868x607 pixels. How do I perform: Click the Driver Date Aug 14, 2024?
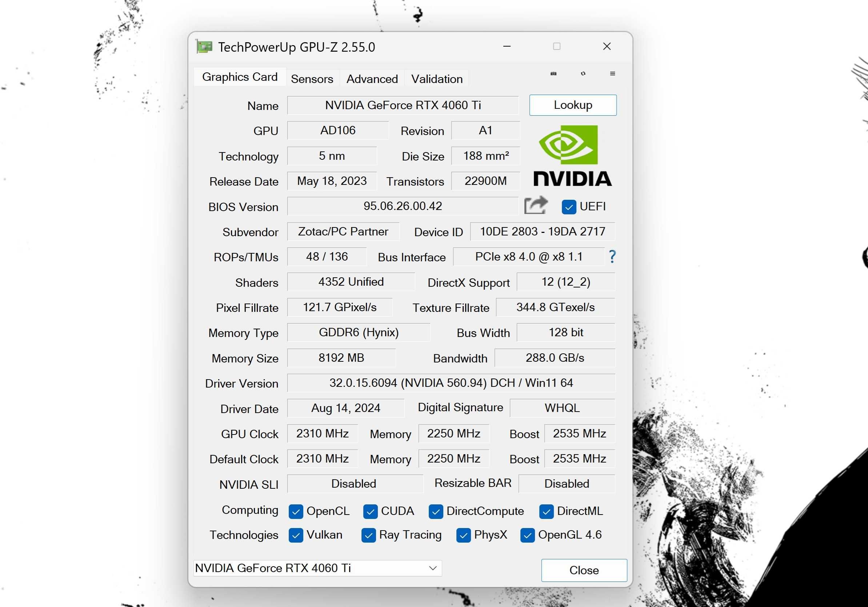[x=345, y=408]
